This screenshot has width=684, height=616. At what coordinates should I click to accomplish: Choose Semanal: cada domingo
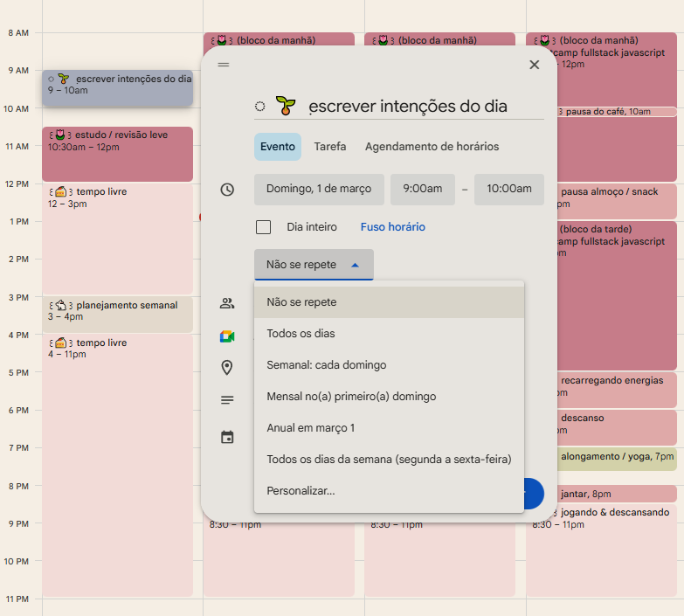(389, 364)
